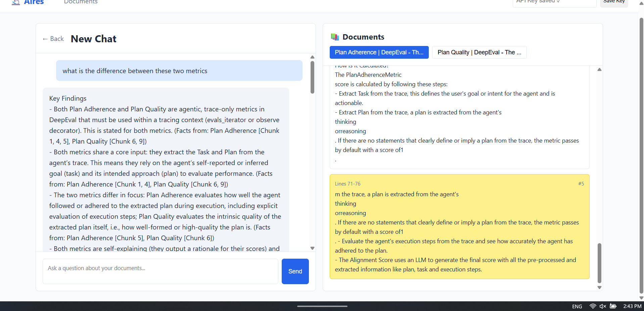The width and height of the screenshot is (644, 311).
Task: Click the API key field
Action: 554,2
